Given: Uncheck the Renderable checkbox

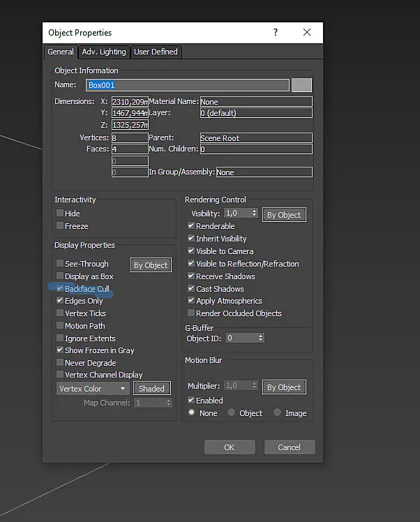Looking at the screenshot, I should tap(191, 225).
